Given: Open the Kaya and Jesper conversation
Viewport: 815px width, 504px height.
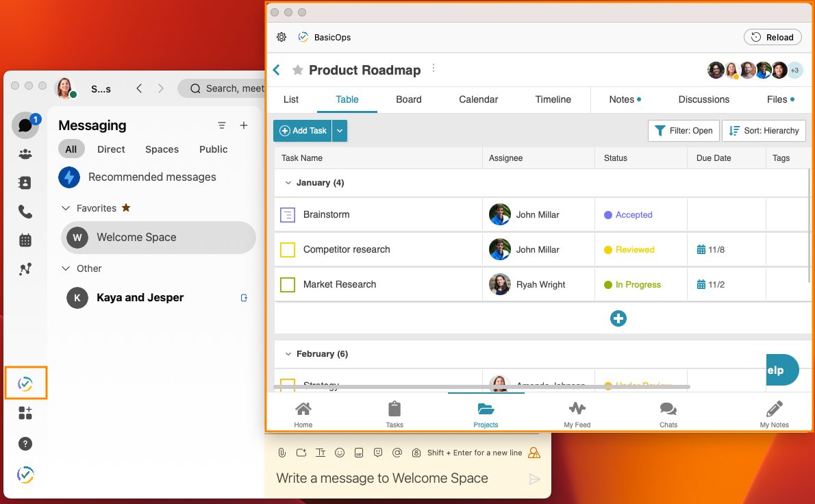Looking at the screenshot, I should 158,298.
